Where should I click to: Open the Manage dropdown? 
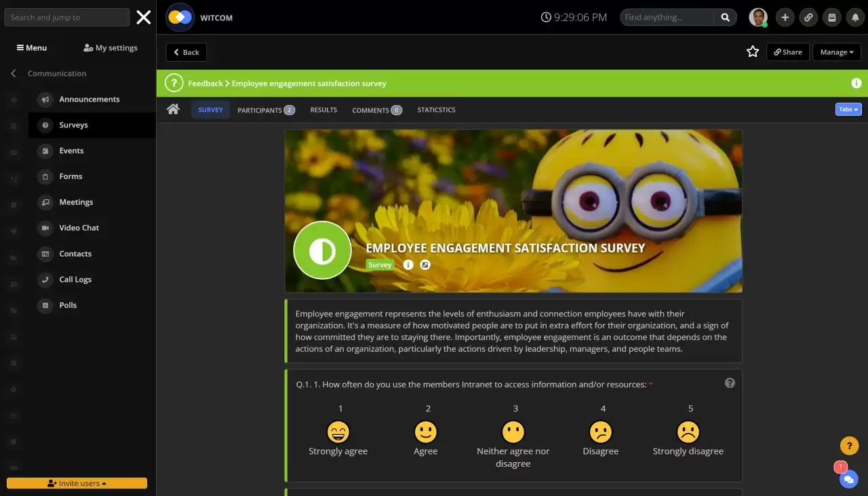837,52
